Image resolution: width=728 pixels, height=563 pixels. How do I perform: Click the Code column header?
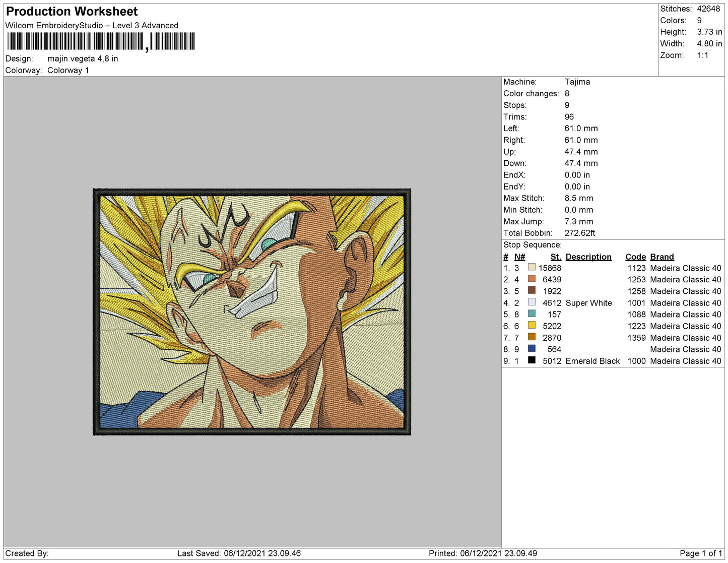point(635,257)
